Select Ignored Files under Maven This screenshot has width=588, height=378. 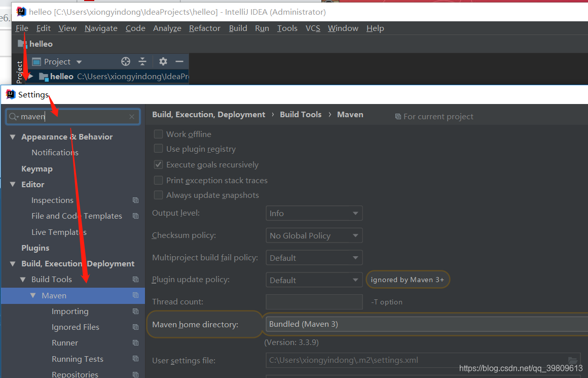pyautogui.click(x=76, y=327)
